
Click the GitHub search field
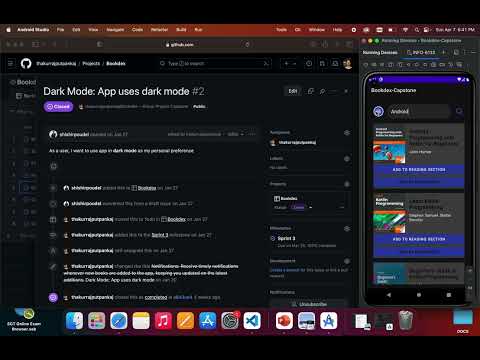pyautogui.click(x=215, y=63)
